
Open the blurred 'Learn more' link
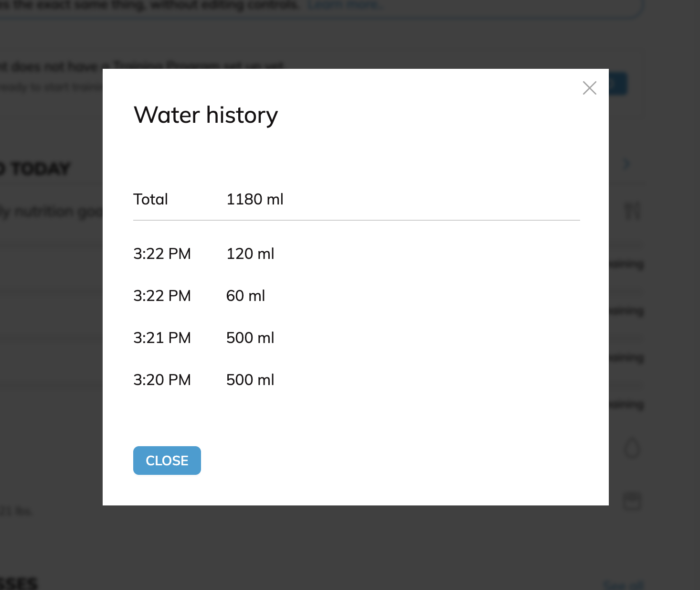click(344, 5)
